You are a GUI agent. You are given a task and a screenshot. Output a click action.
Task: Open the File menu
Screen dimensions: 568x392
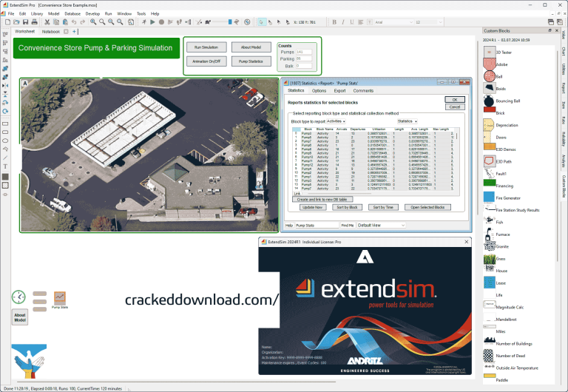(x=11, y=13)
